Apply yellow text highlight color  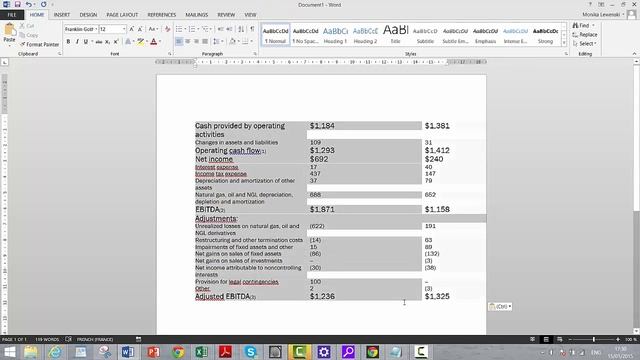pos(141,42)
